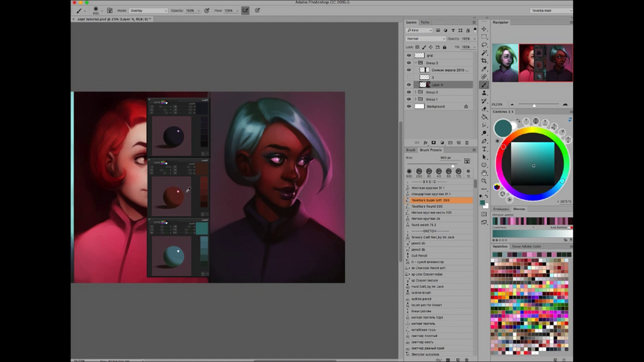This screenshot has height=362, width=644.
Task: Open brush Opacity dropdown arrow
Action: click(199, 11)
